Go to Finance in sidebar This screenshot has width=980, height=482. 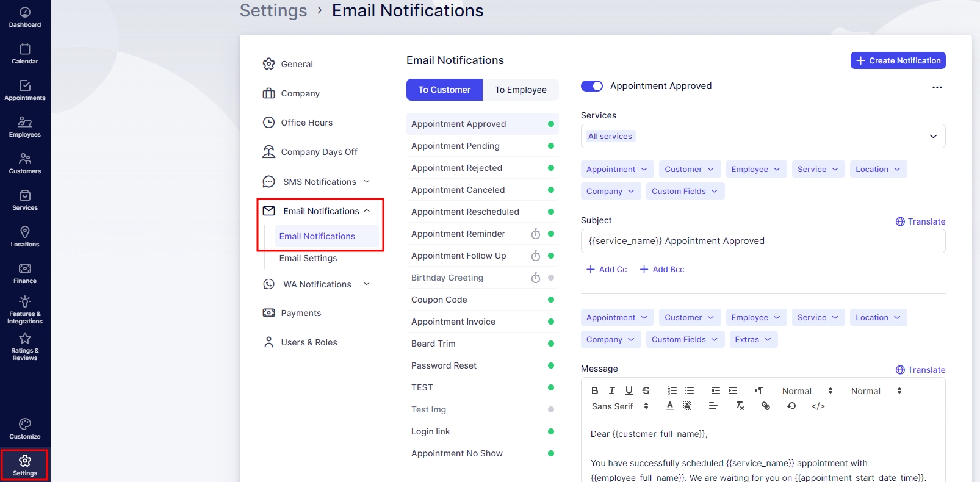(x=25, y=273)
